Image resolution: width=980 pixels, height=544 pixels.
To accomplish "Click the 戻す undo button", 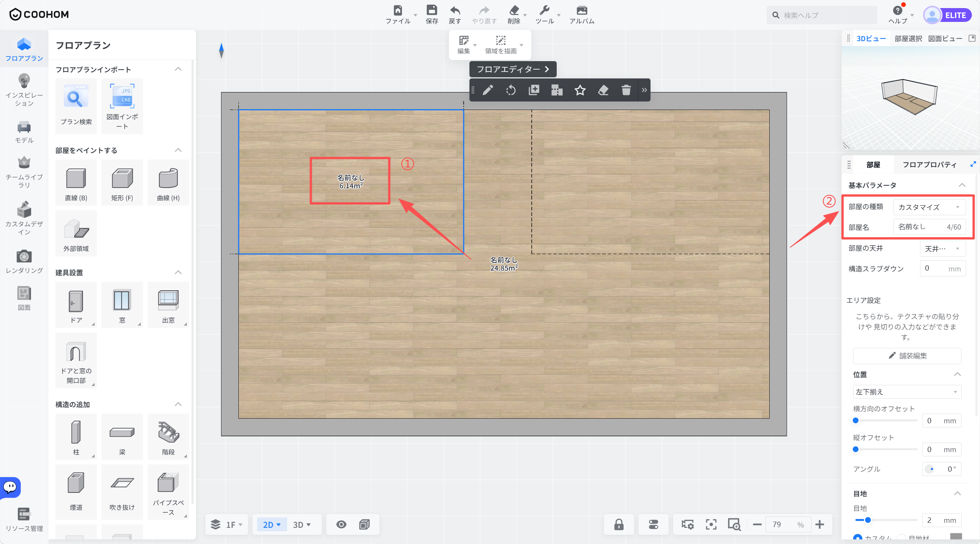I will point(455,15).
